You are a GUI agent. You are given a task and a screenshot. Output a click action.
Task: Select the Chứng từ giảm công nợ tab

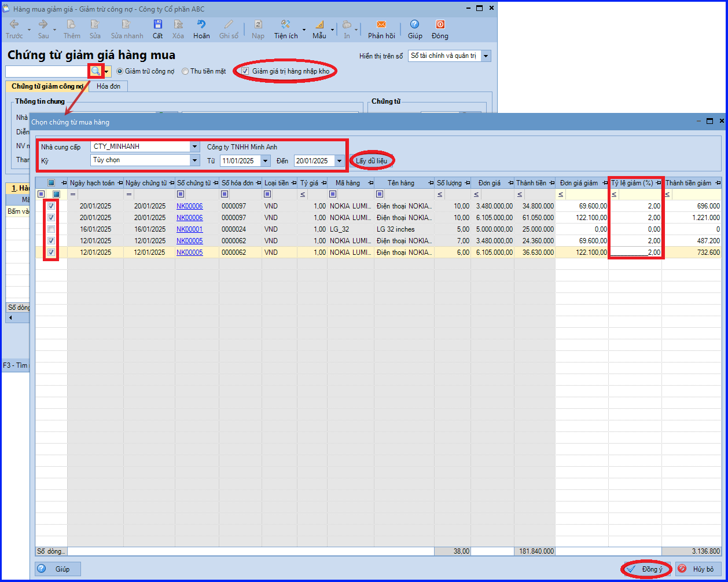47,86
